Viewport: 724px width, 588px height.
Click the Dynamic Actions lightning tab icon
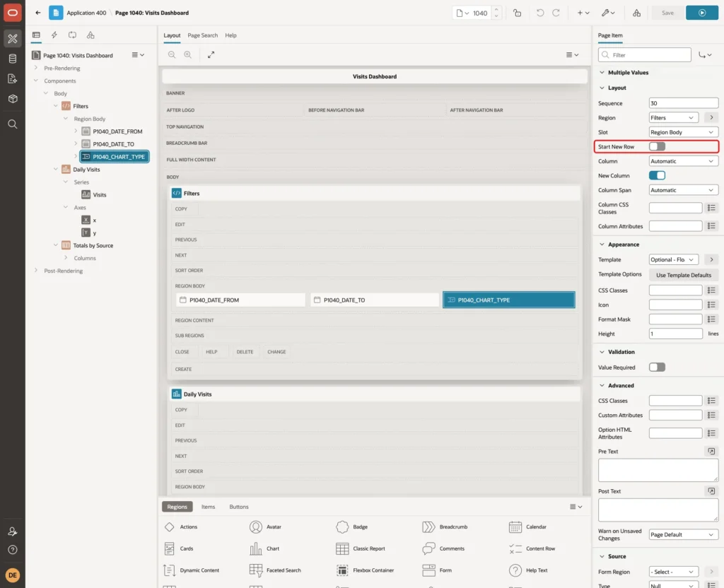click(x=54, y=35)
